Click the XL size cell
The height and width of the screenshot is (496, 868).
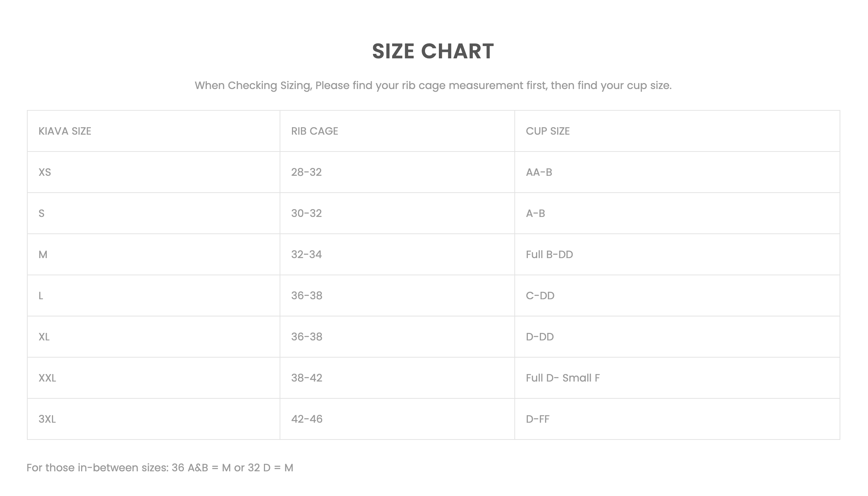point(44,337)
